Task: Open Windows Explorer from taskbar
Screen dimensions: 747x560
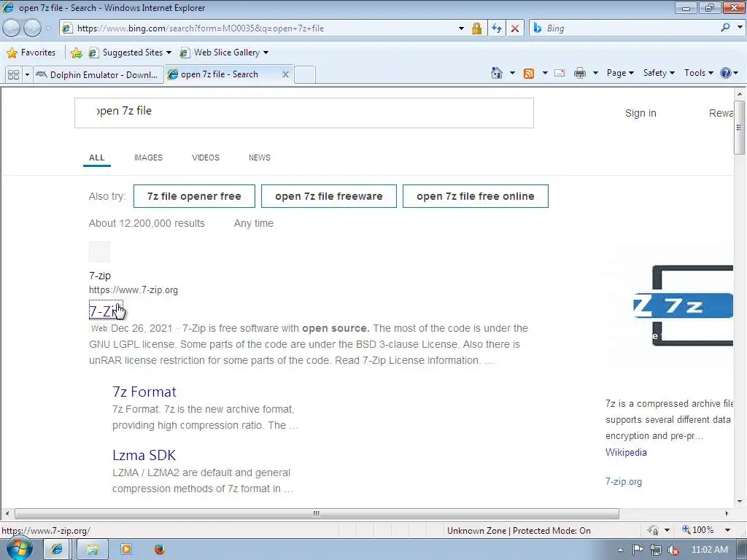Action: pyautogui.click(x=93, y=550)
